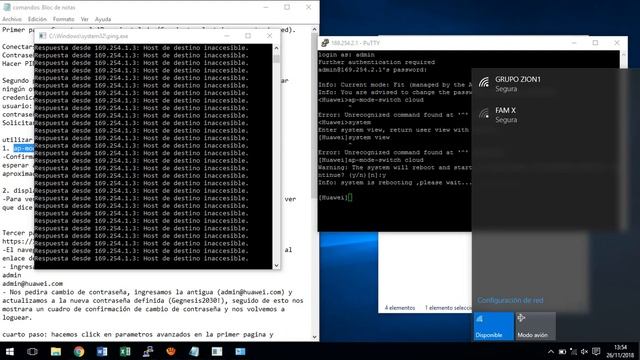Click the PuTTY window title icon
The height and width of the screenshot is (360, 640).
pos(325,43)
